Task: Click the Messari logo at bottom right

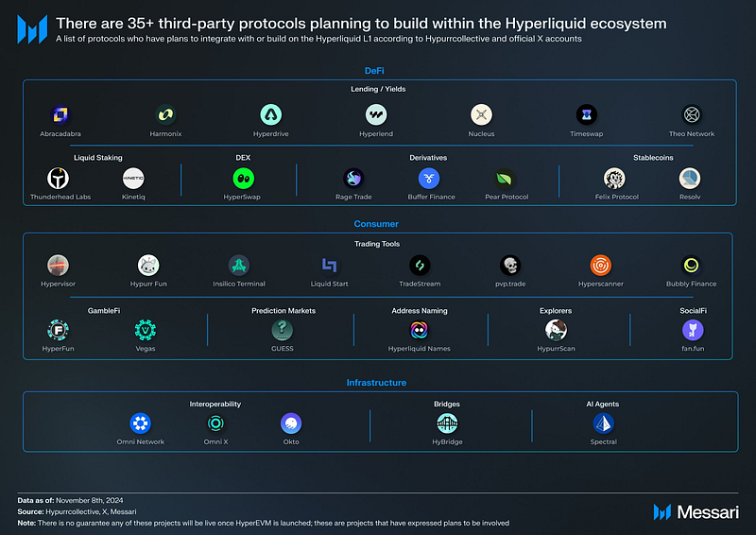Action: pos(696,512)
